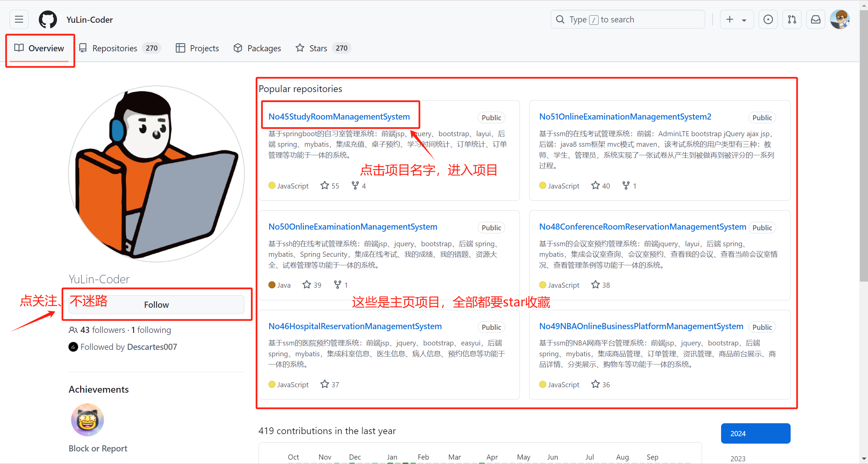Open your user avatar menu
Screen dimensions: 868x464
(839, 19)
